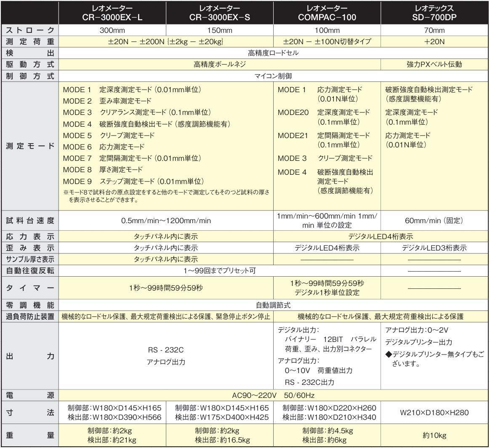490x448 pixels.
Task: Select the マイコン制御 control method cell
Action: tap(274, 76)
